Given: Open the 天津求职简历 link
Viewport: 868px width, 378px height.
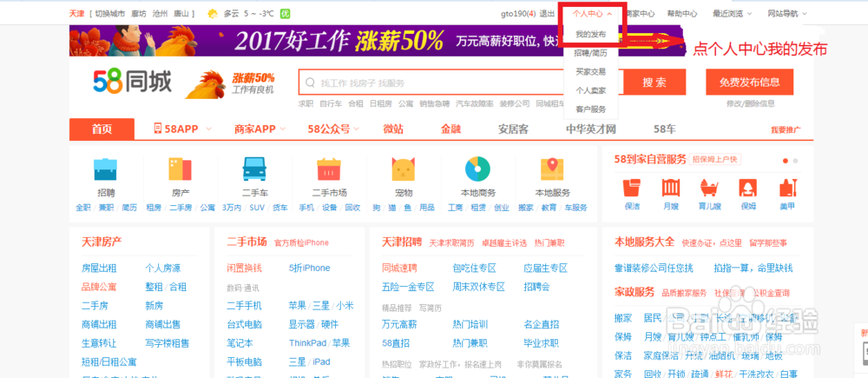Looking at the screenshot, I should (x=451, y=242).
